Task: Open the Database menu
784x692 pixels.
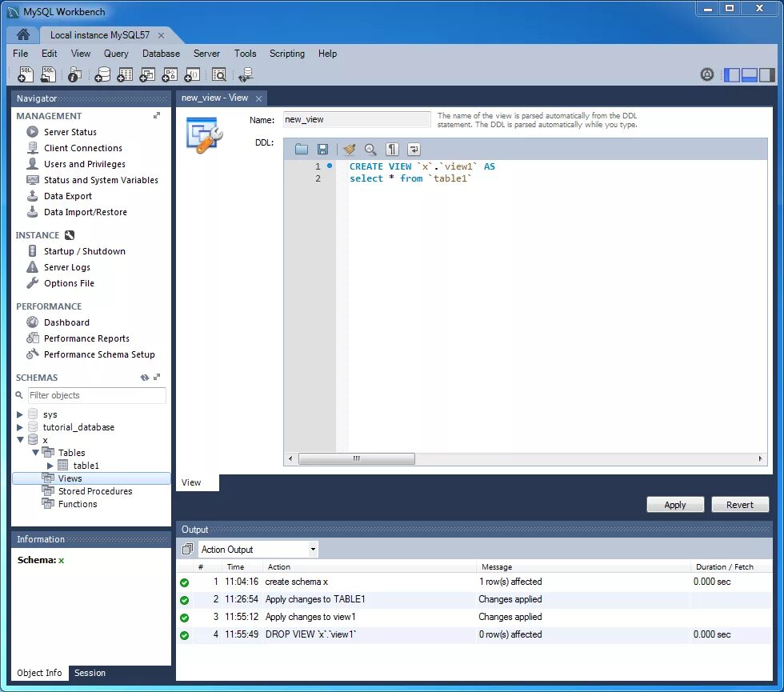Action: pyautogui.click(x=161, y=54)
